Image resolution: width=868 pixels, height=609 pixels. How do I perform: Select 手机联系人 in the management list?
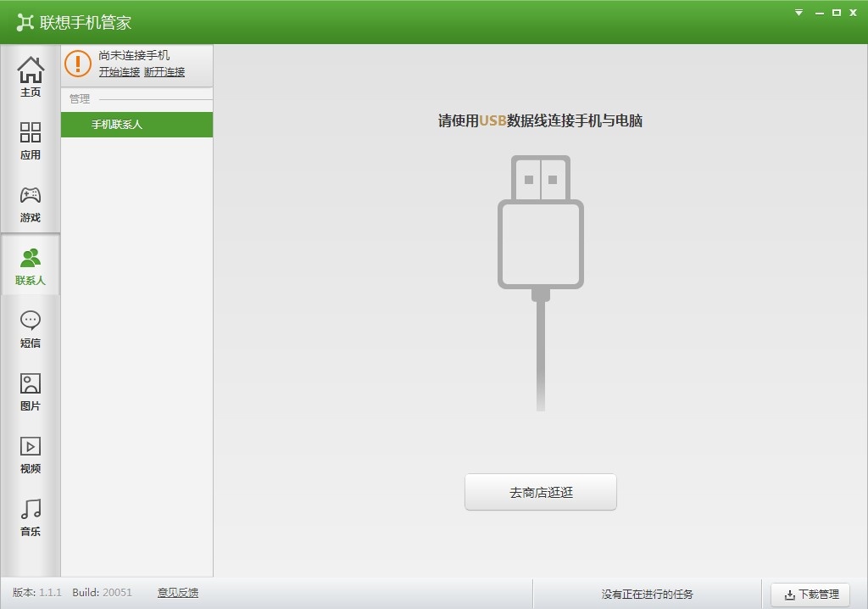tap(136, 125)
